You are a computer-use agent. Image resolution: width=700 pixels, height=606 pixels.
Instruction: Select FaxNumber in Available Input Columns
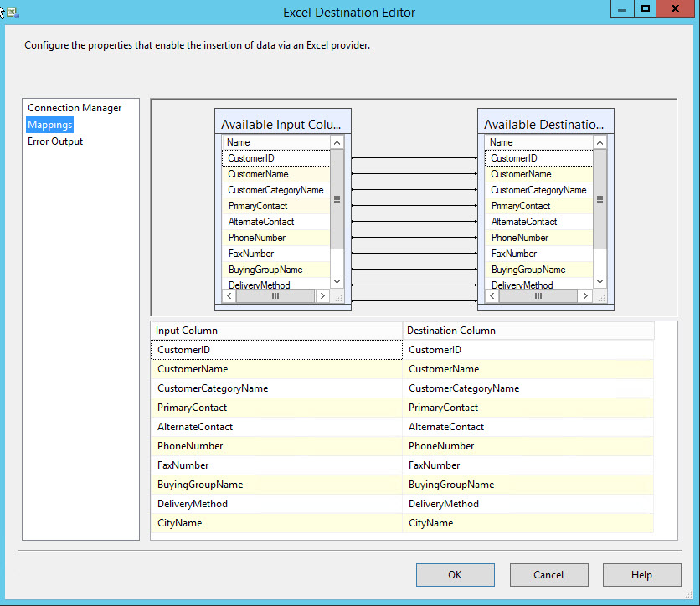[275, 254]
